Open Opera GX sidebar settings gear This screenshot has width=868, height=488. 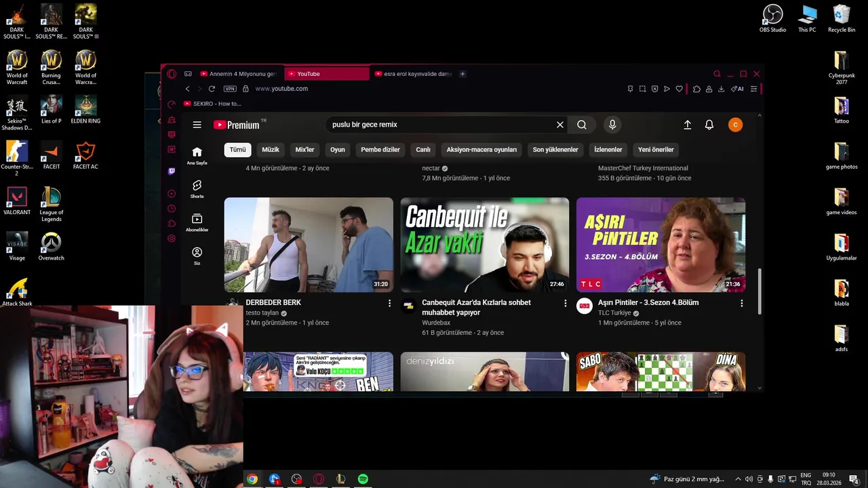pyautogui.click(x=172, y=239)
